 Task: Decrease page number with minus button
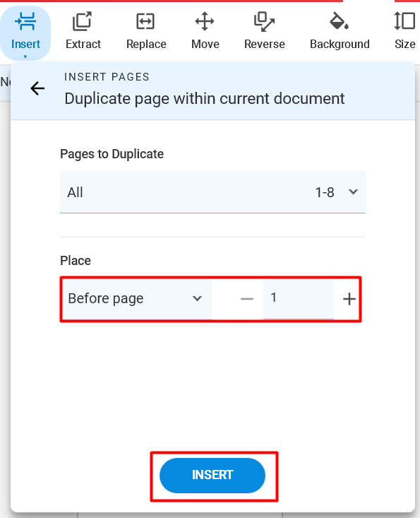[x=247, y=299]
